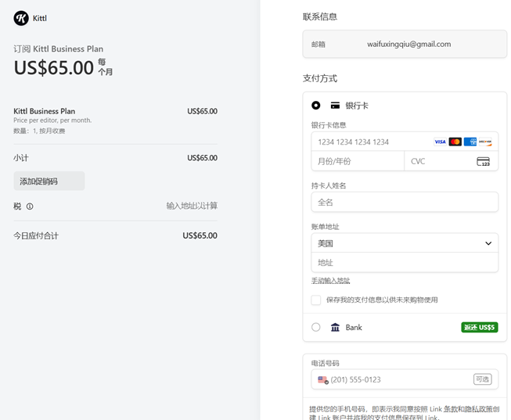
Task: Click the card number input field
Action: pyautogui.click(x=372, y=142)
